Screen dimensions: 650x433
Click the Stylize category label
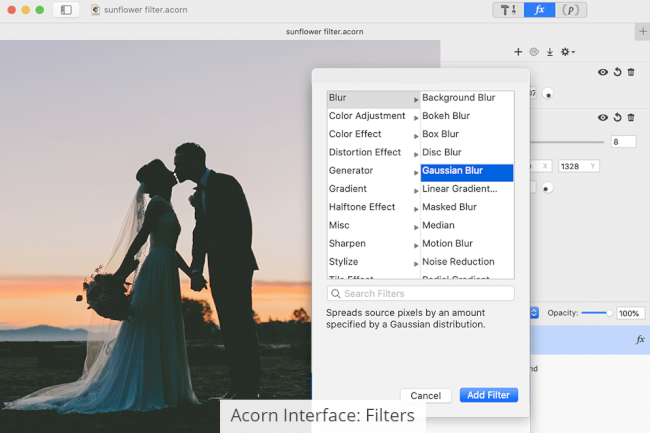click(x=343, y=262)
